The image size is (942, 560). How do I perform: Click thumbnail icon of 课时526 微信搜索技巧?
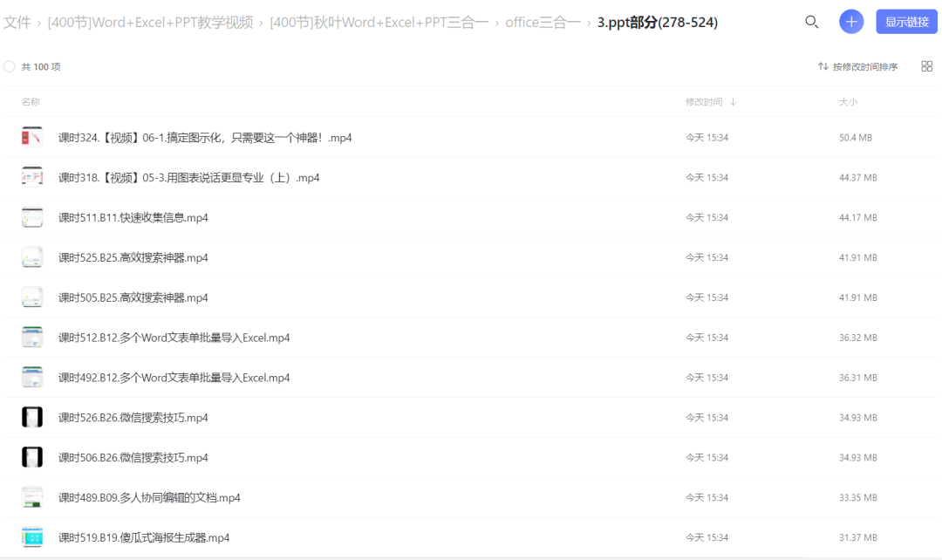pyautogui.click(x=32, y=417)
